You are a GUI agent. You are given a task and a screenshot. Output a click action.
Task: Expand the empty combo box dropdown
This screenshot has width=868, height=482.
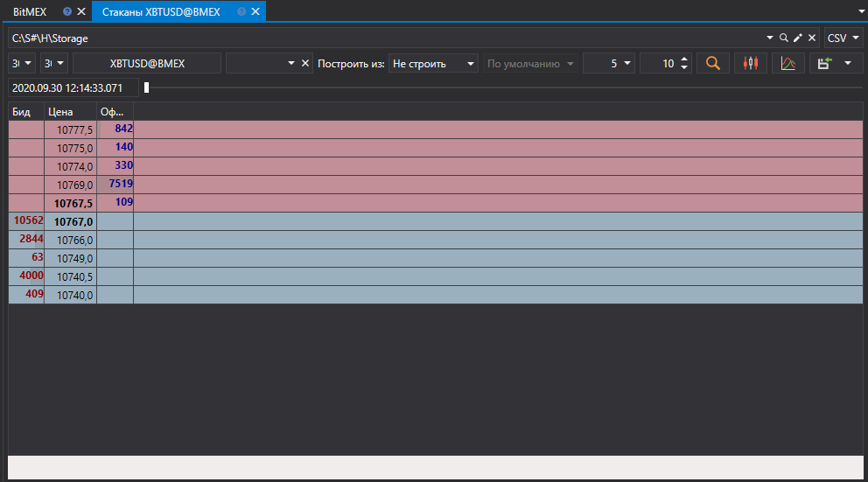point(291,64)
